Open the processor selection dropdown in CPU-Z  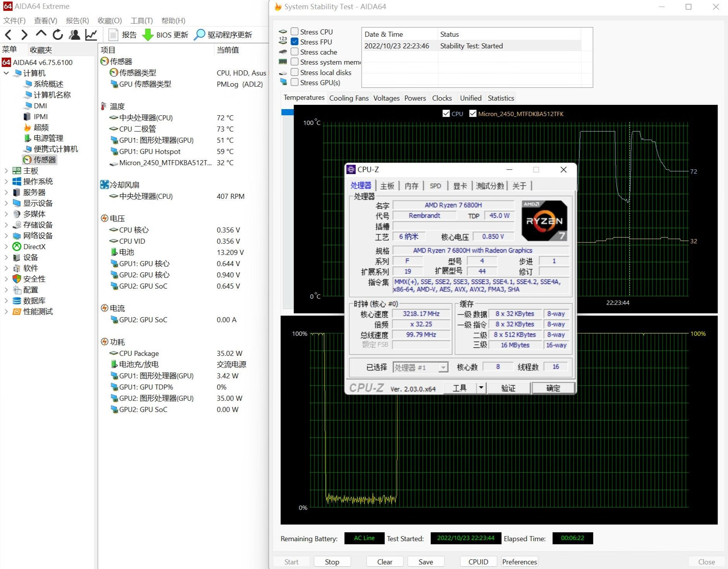[443, 367]
